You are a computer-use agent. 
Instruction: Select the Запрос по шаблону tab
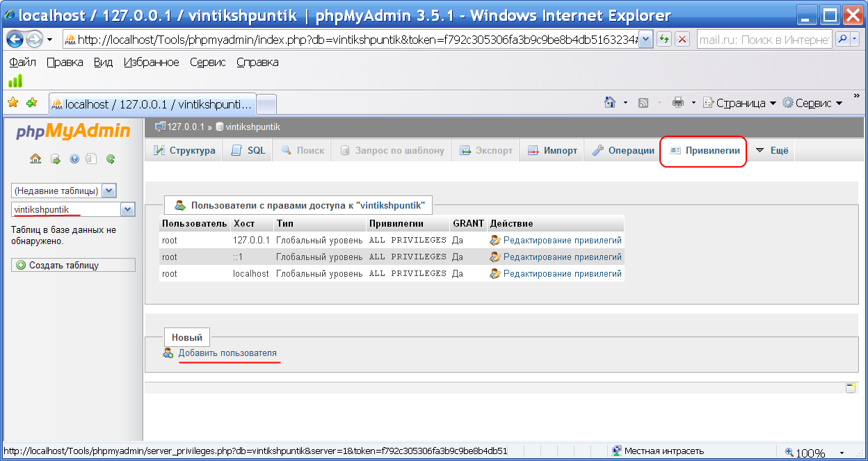(x=392, y=150)
